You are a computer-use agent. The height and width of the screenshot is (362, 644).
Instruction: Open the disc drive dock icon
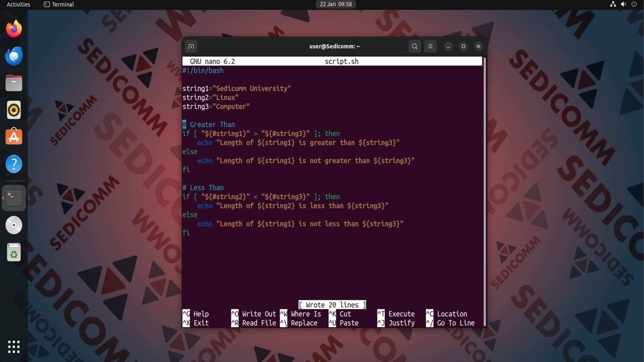click(14, 225)
